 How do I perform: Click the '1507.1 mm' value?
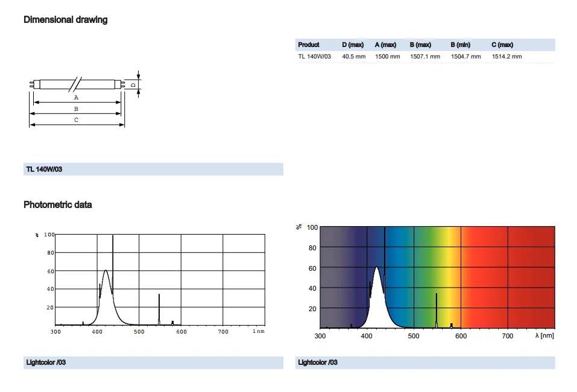click(425, 57)
